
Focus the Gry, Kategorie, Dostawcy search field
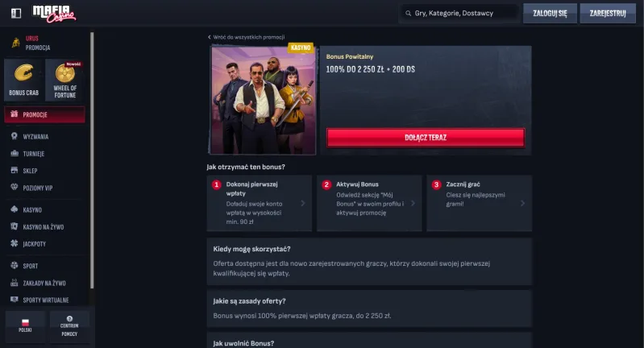tap(459, 14)
